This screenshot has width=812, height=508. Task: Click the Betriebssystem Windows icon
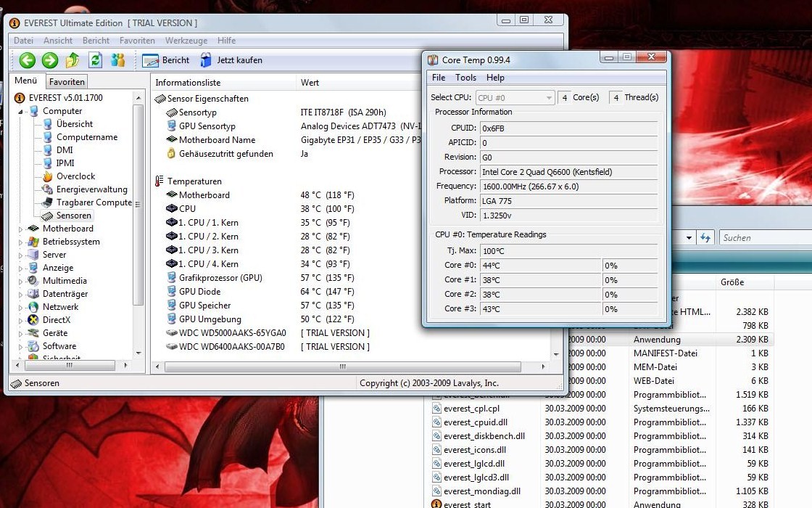coord(33,242)
